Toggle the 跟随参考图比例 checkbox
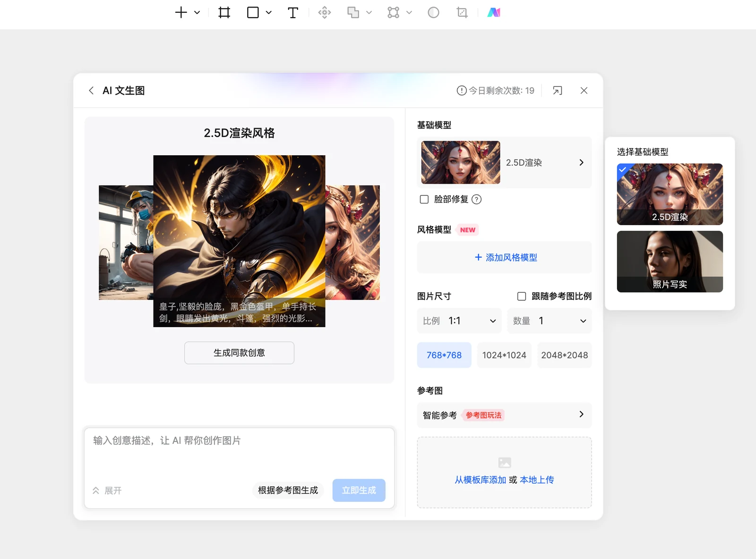Image resolution: width=756 pixels, height=559 pixels. (x=522, y=296)
